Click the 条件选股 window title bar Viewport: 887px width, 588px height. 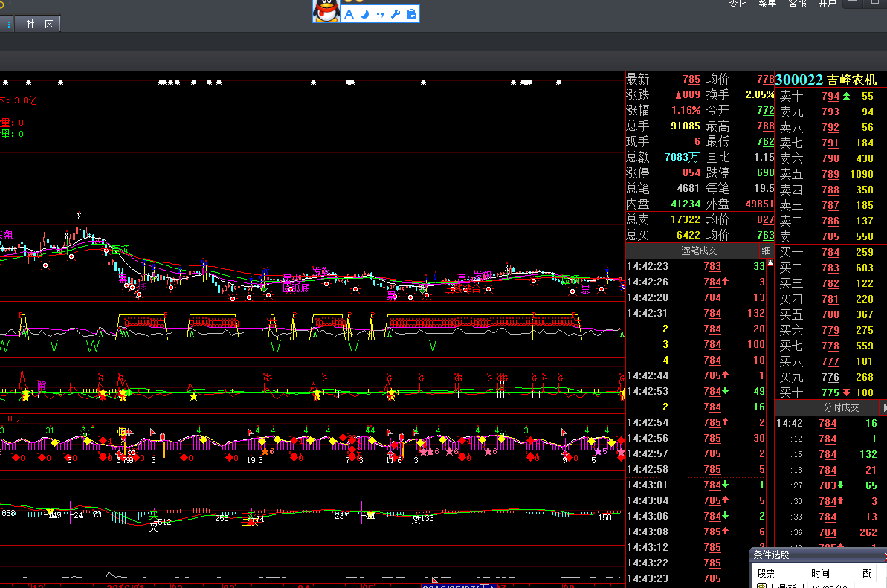click(819, 555)
